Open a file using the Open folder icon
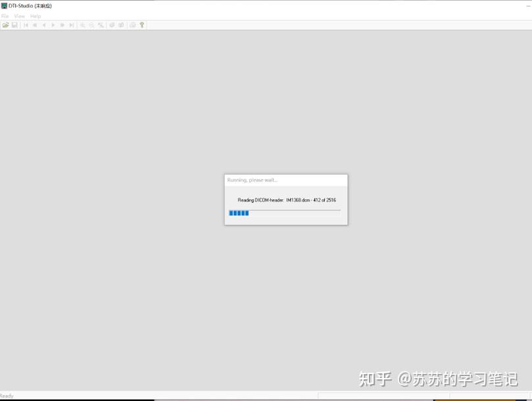 click(5, 25)
